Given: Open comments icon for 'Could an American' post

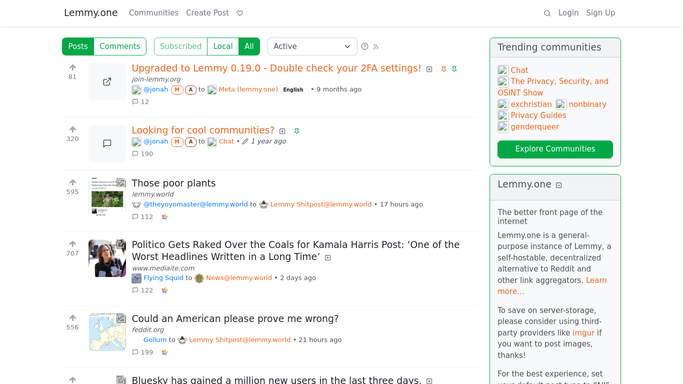Looking at the screenshot, I should [x=135, y=352].
